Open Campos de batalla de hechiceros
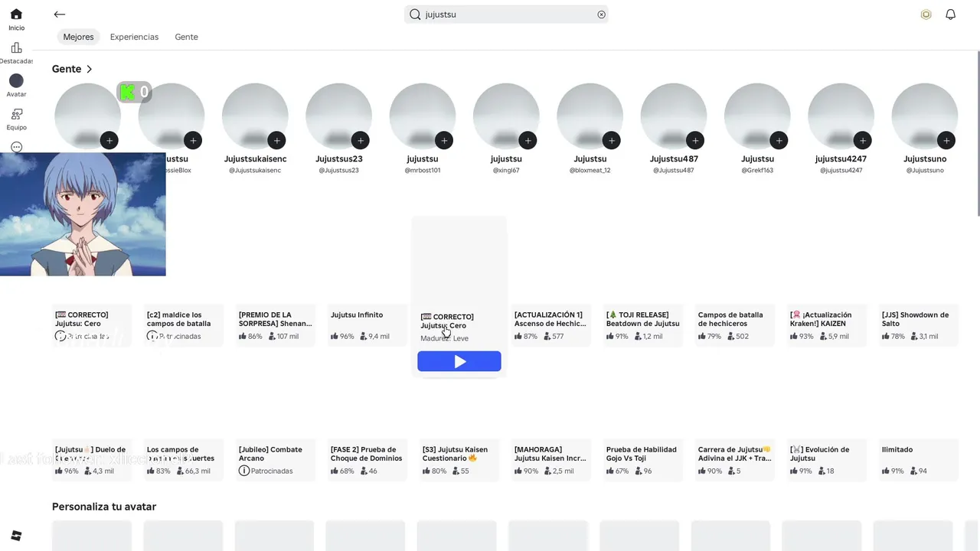Viewport: 980px width, 551px height. tap(735, 325)
